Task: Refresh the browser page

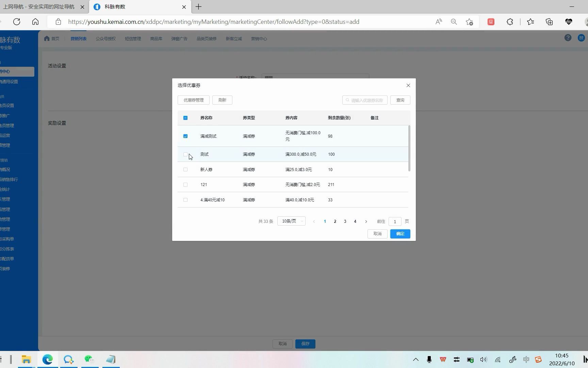Action: tap(17, 22)
